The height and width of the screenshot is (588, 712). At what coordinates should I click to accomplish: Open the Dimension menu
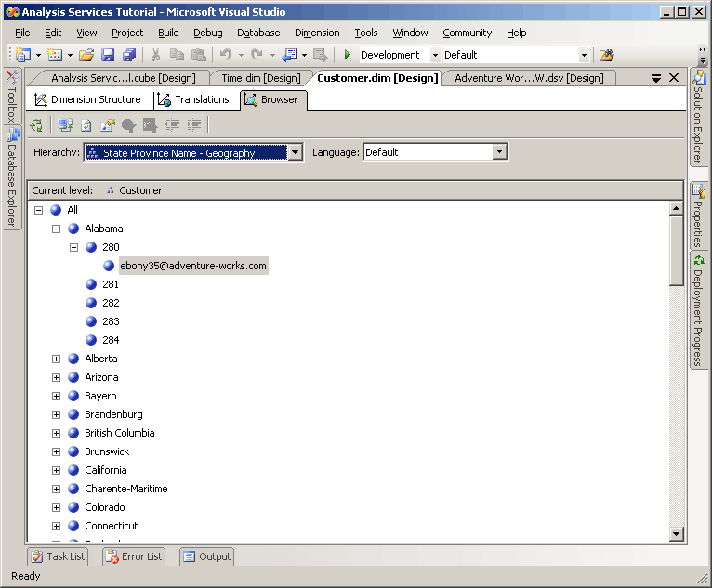point(317,33)
